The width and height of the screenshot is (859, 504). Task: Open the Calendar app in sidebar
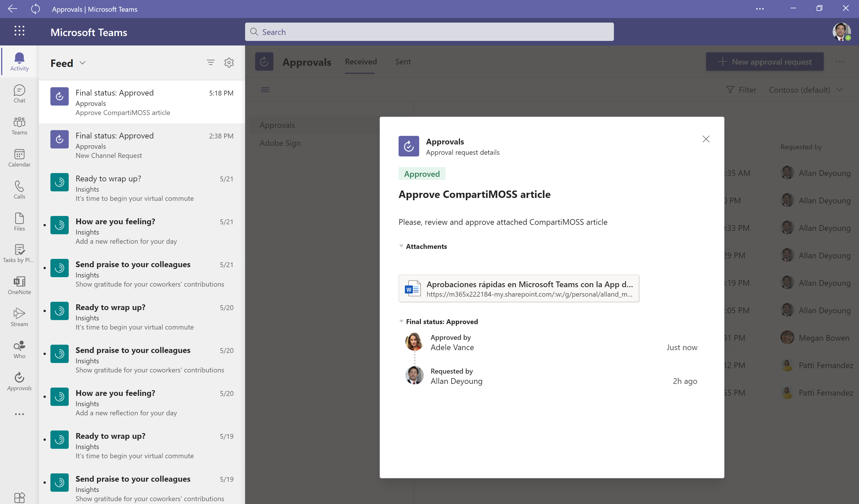tap(19, 158)
